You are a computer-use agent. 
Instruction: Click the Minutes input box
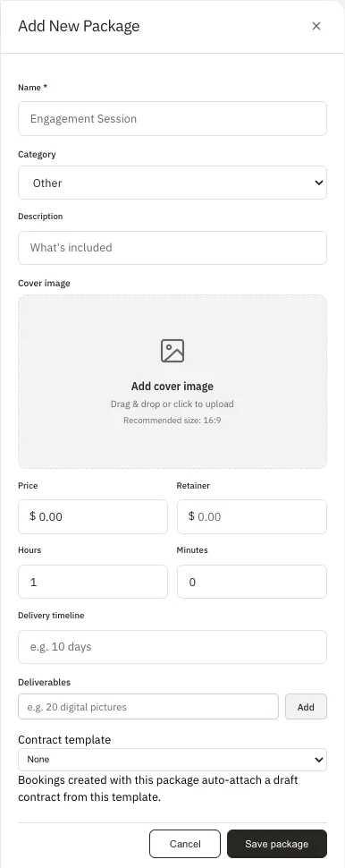click(x=251, y=582)
